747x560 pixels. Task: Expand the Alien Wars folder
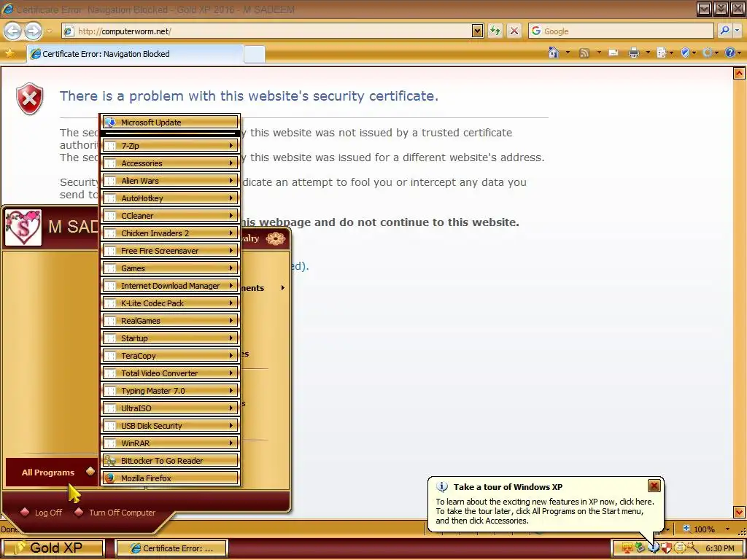(170, 181)
